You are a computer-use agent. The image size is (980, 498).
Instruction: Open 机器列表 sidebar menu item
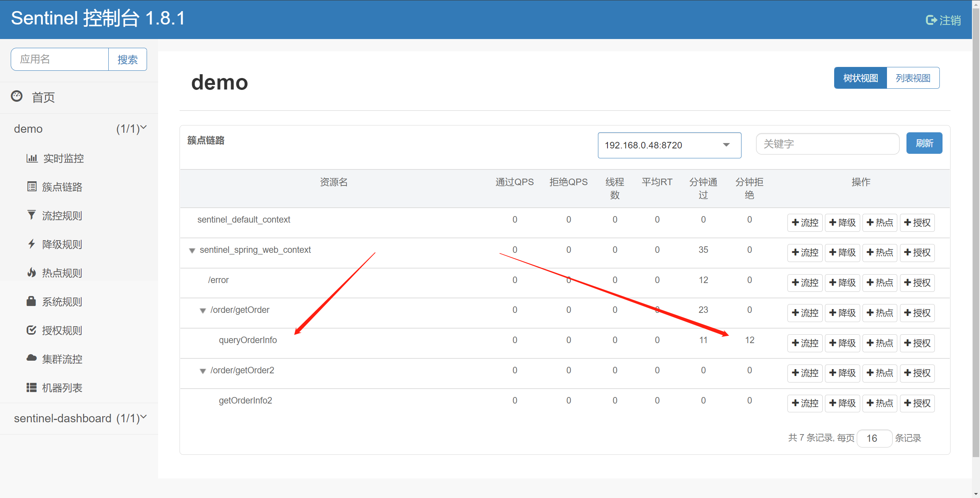62,387
